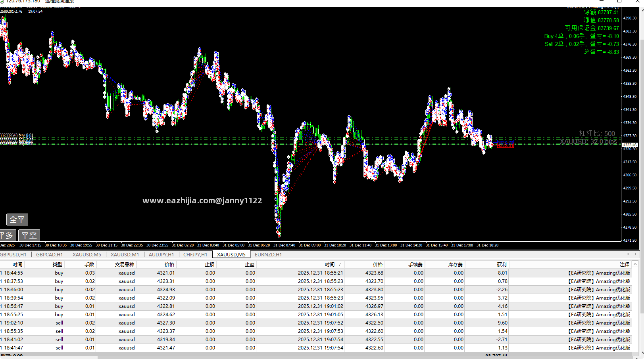644x359 pixels.
Task: Click the 净值 83778.58 chart label
Action: [x=601, y=20]
